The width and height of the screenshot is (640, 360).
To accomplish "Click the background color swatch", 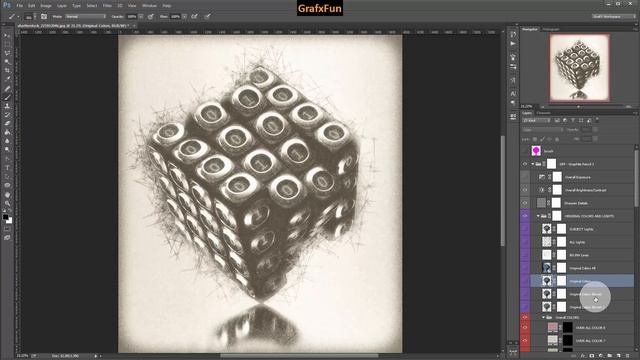I will 10,221.
